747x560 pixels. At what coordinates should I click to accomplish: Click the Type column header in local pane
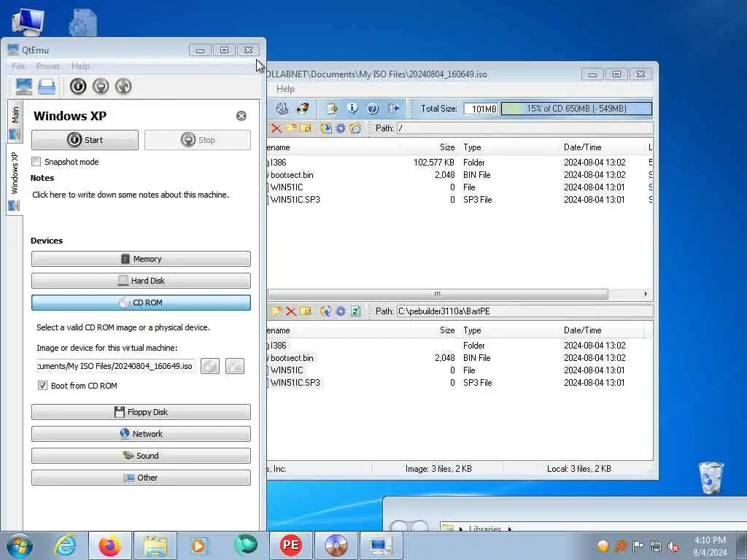[472, 330]
